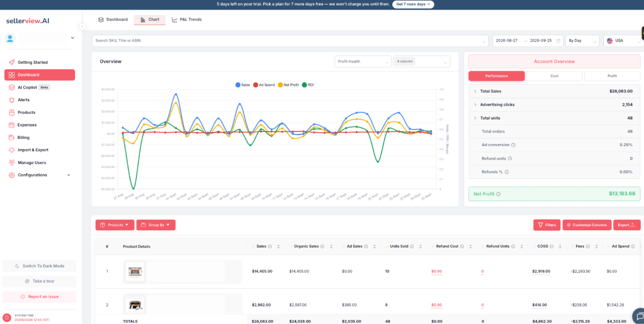This screenshot has width=644, height=324.
Task: Collapse the sidebar with the arrow toggle
Action: pyautogui.click(x=82, y=27)
